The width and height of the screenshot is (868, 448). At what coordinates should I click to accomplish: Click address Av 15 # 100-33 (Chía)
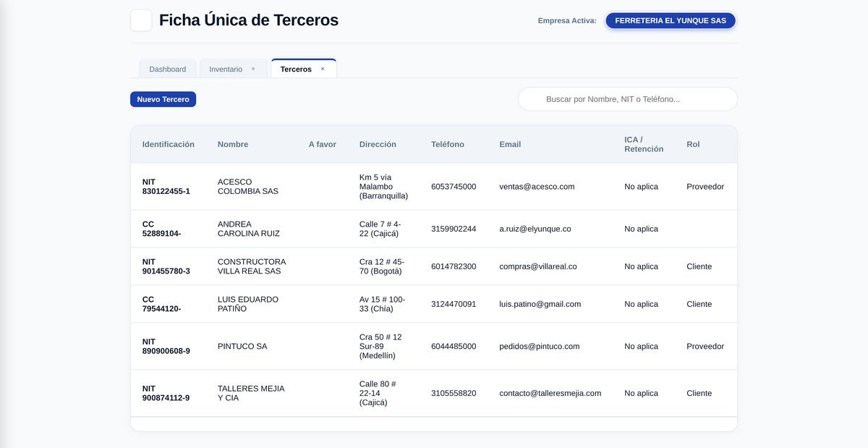(x=383, y=304)
